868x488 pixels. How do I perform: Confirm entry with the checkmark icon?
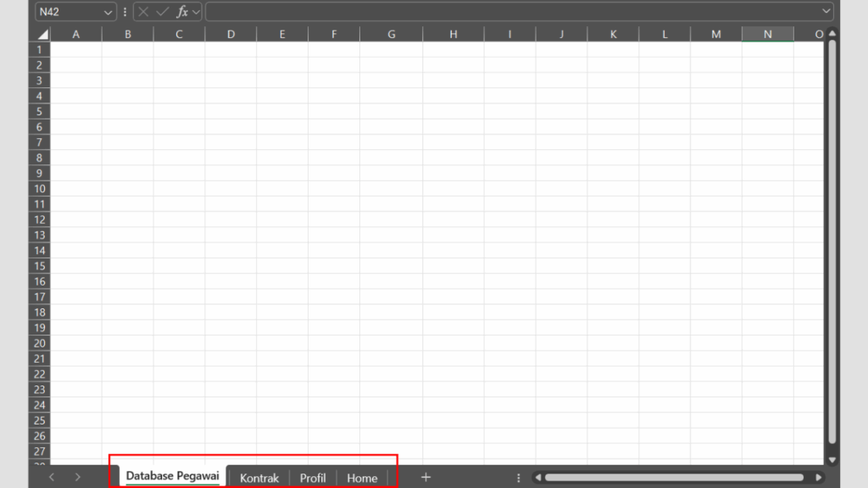pos(161,12)
